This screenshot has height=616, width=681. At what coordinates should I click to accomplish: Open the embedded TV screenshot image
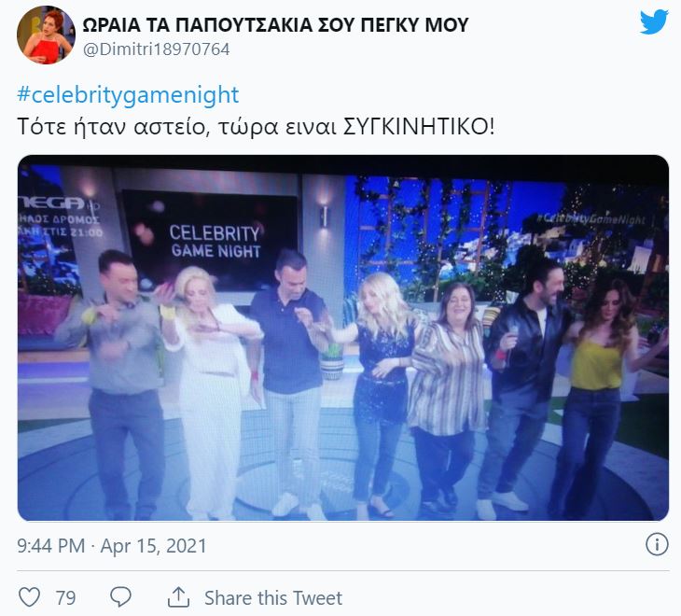pyautogui.click(x=343, y=338)
